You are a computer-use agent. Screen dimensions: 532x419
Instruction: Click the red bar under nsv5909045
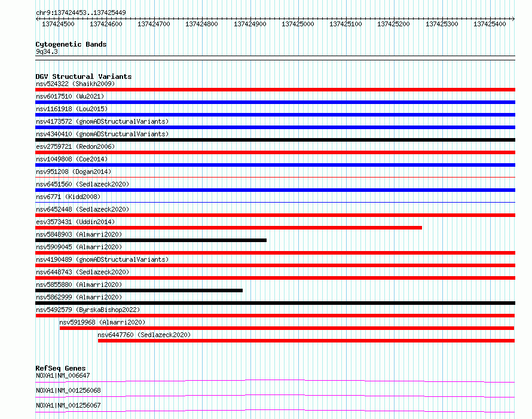(275, 253)
